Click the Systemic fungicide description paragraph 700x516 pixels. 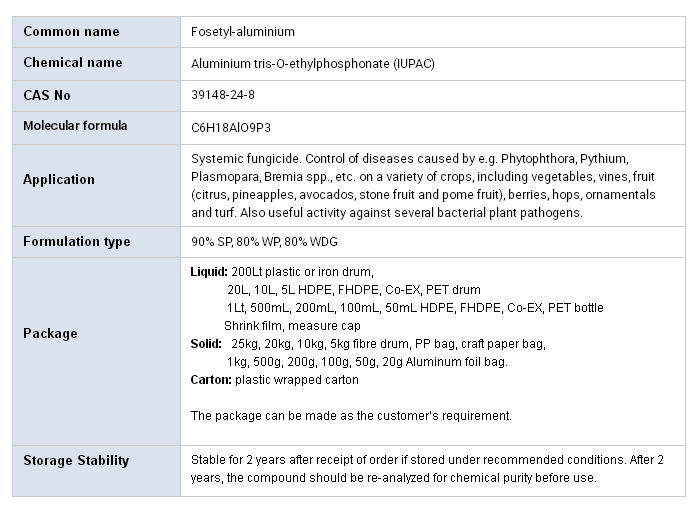(x=423, y=186)
